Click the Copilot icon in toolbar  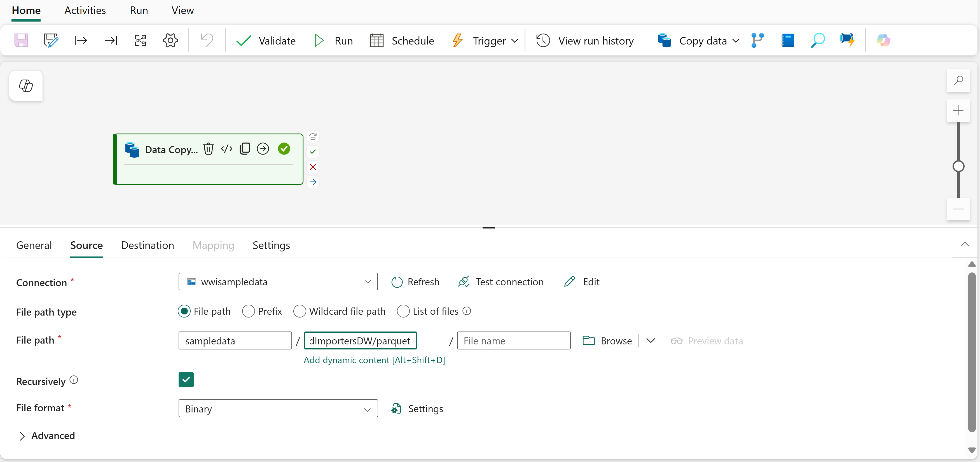pyautogui.click(x=883, y=40)
